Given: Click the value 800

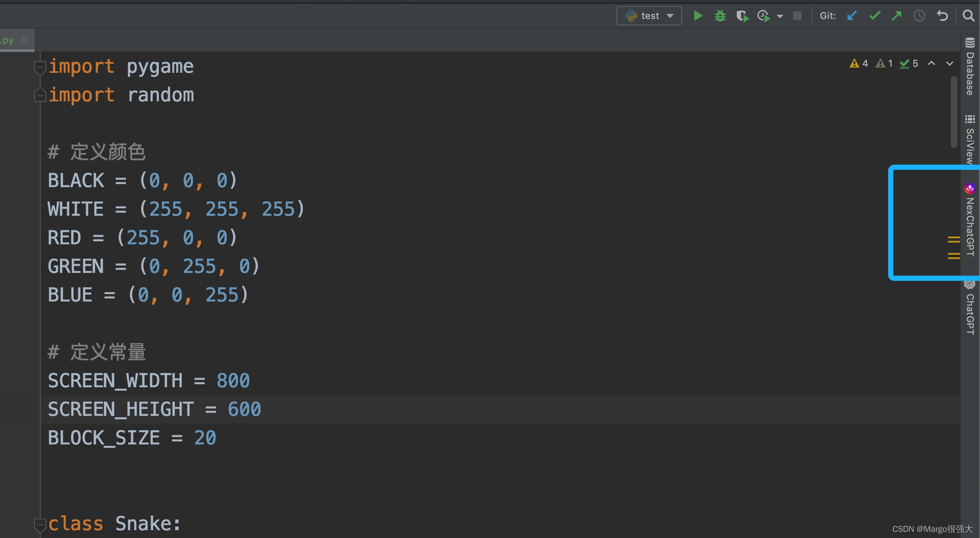Looking at the screenshot, I should point(233,381).
